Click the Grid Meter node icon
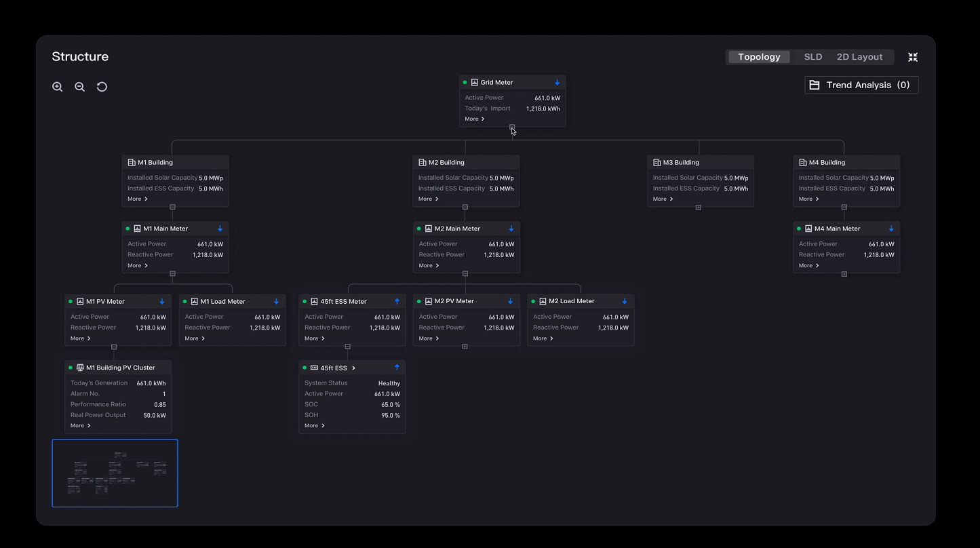Screen dimensions: 980x548 pos(475,83)
